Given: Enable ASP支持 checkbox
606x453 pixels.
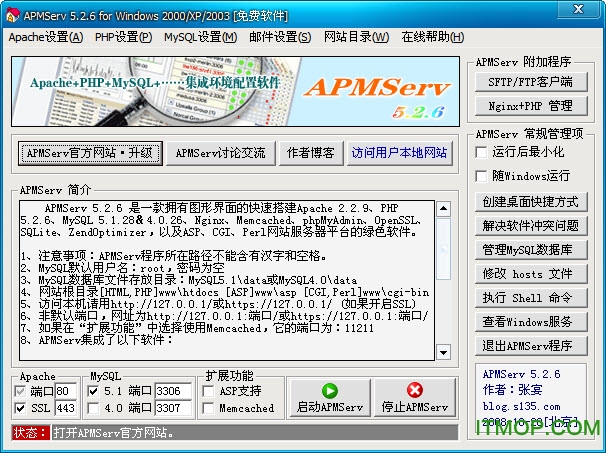Looking at the screenshot, I should point(208,392).
